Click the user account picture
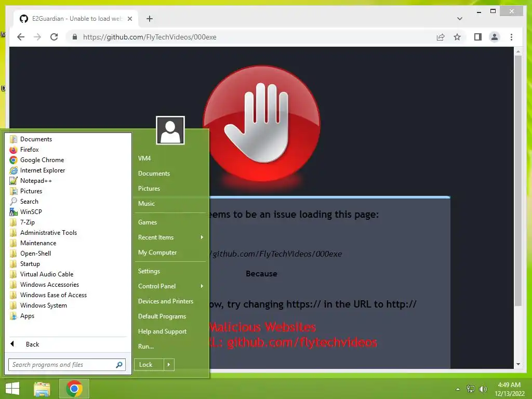Screen dimensions: 532x399 click(x=170, y=130)
